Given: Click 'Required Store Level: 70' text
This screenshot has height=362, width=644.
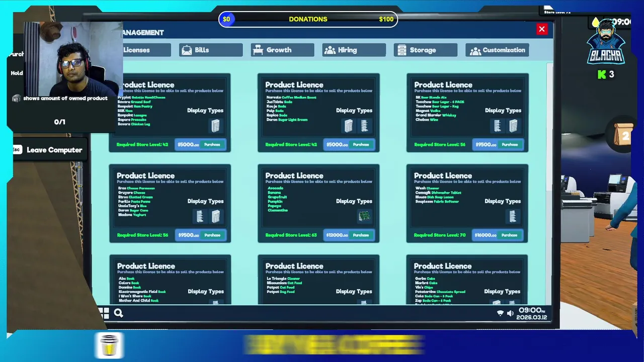Looking at the screenshot, I should click(x=440, y=235).
